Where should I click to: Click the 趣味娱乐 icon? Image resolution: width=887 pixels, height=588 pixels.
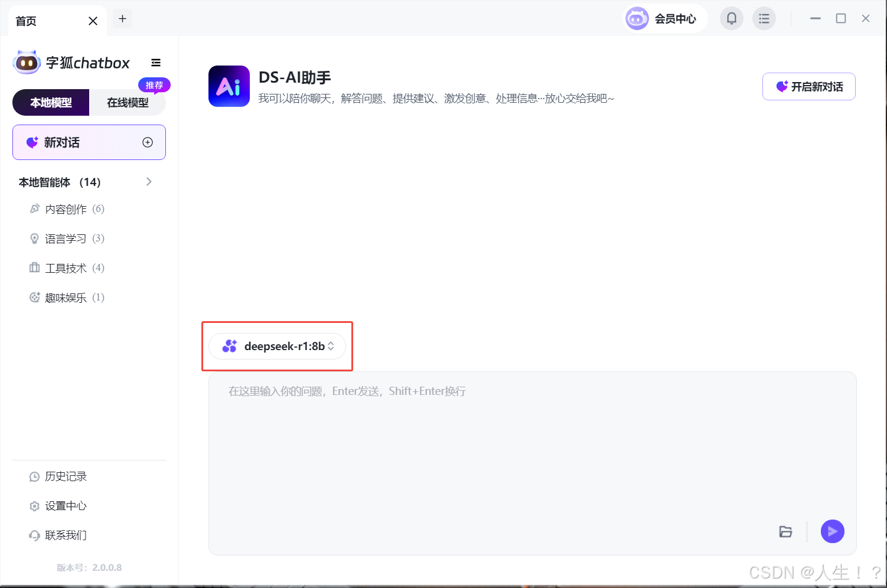[35, 298]
